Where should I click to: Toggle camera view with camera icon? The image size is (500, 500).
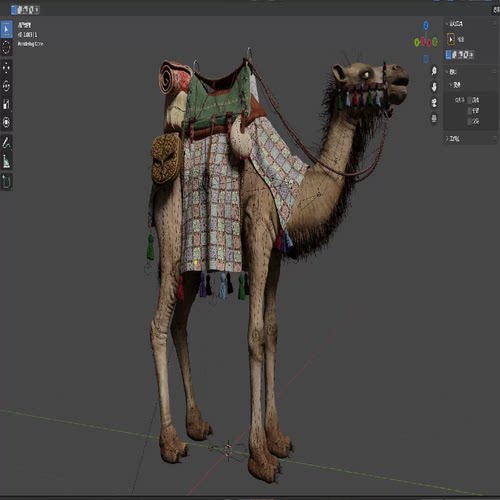[434, 103]
